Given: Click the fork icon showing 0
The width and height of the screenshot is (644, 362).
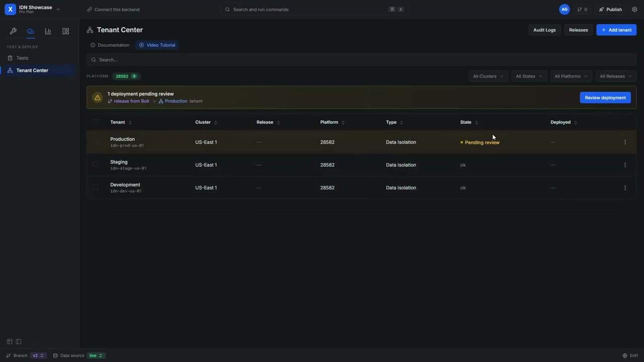Looking at the screenshot, I should 582,10.
